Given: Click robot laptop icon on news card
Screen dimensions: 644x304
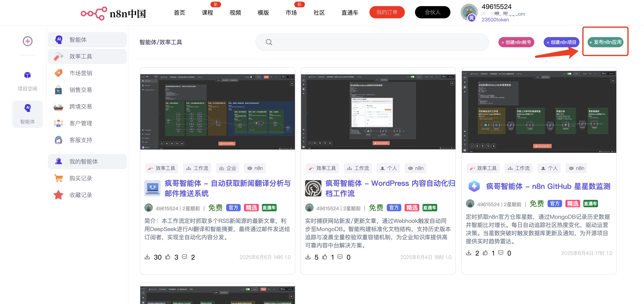Looking at the screenshot, I should tap(152, 188).
